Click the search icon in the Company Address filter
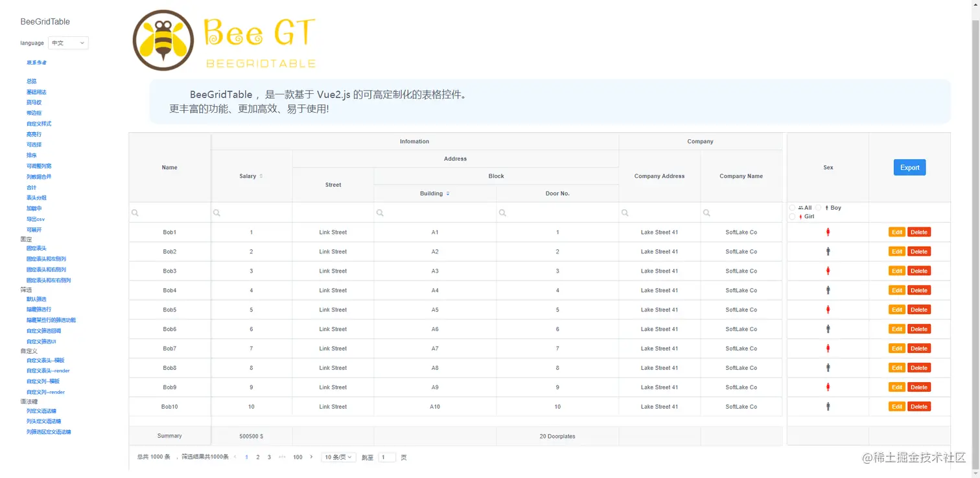This screenshot has width=980, height=478. coord(625,212)
